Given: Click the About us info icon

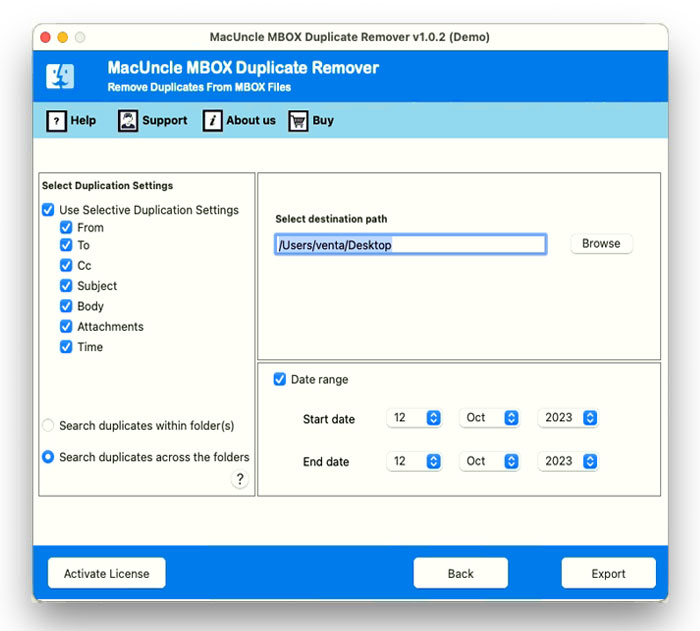Looking at the screenshot, I should tap(212, 121).
